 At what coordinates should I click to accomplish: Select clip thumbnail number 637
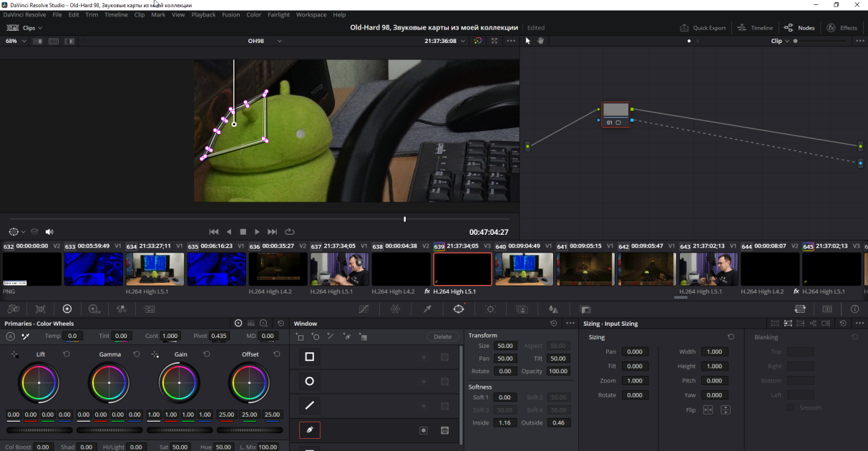(339, 268)
